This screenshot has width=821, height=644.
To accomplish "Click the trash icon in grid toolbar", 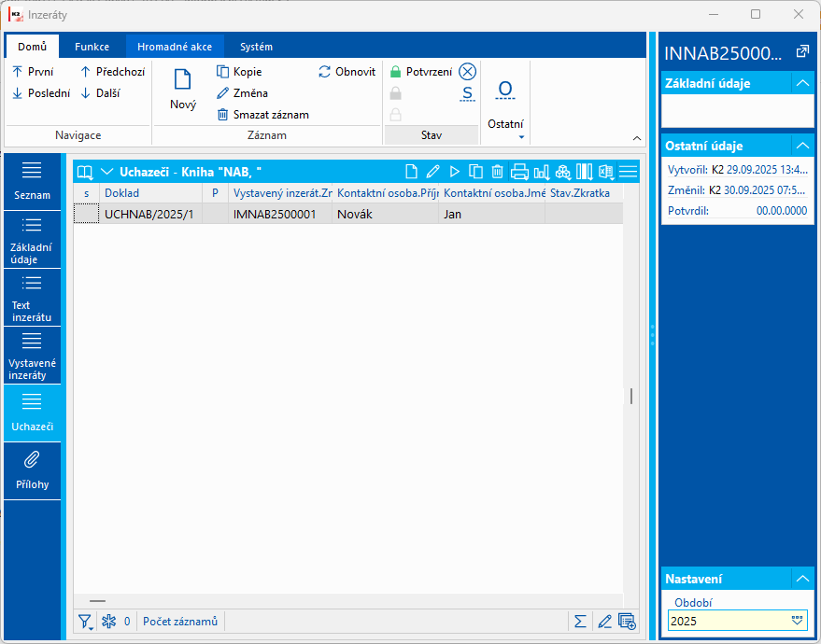I will click(x=498, y=172).
